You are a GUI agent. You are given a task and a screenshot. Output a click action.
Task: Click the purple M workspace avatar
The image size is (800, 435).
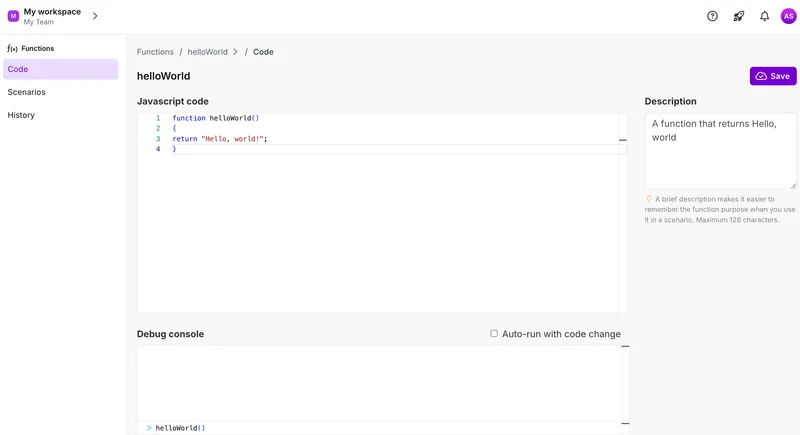pyautogui.click(x=13, y=16)
